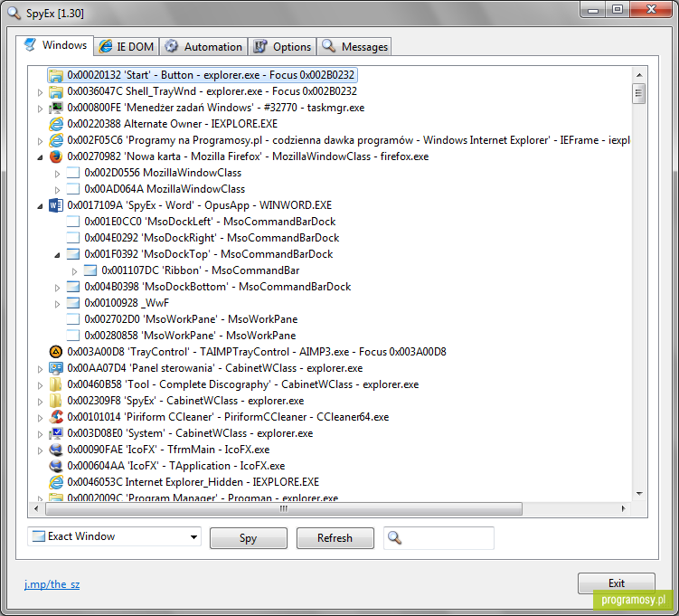Click the Ribbon MsoCommandBar window icon
This screenshot has width=679, height=616.
coord(90,270)
